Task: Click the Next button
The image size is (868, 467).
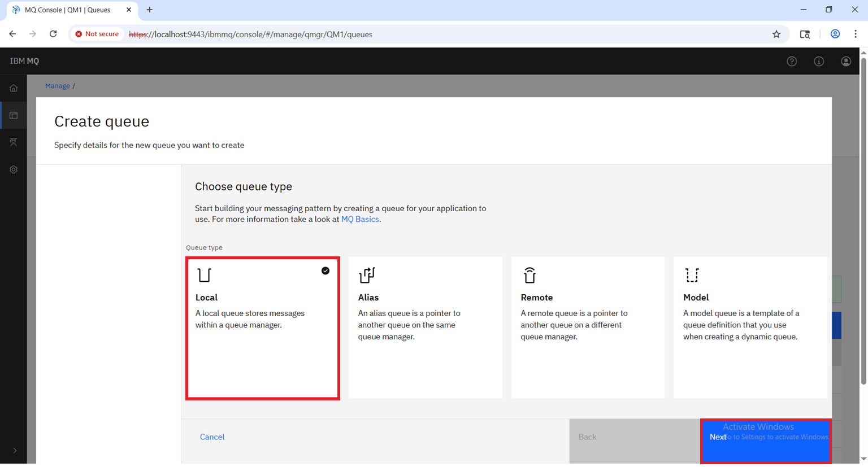Action: point(766,442)
